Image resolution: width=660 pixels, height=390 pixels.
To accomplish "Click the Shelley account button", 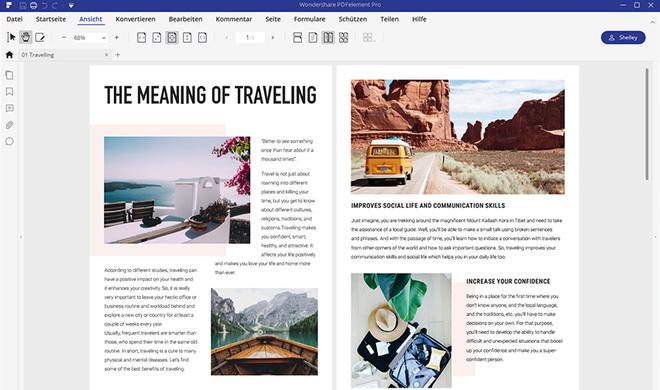I will 623,37.
